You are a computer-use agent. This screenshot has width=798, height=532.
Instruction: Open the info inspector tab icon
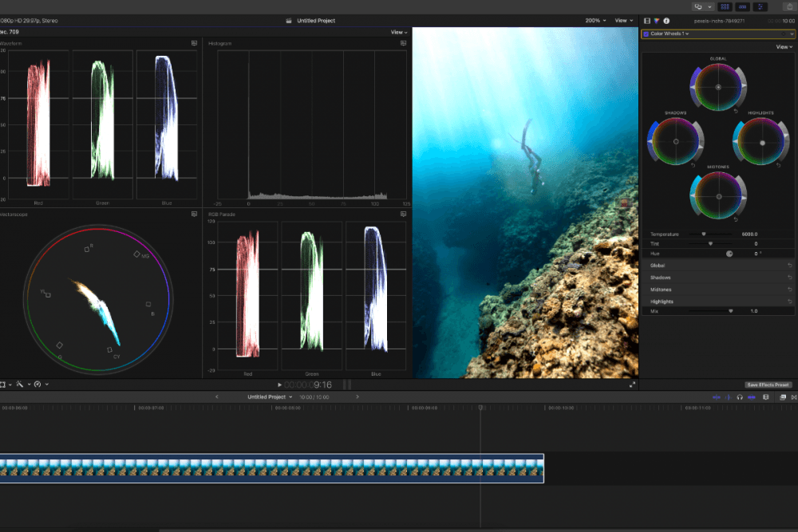[x=666, y=21]
